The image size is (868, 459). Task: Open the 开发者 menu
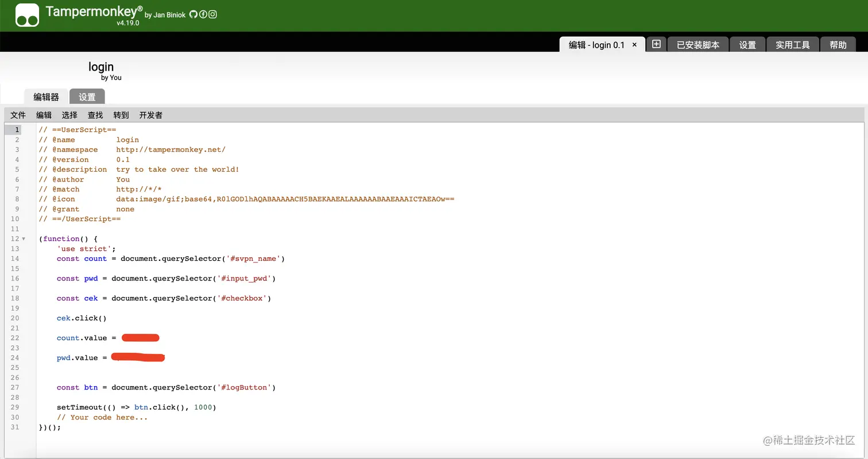click(151, 115)
